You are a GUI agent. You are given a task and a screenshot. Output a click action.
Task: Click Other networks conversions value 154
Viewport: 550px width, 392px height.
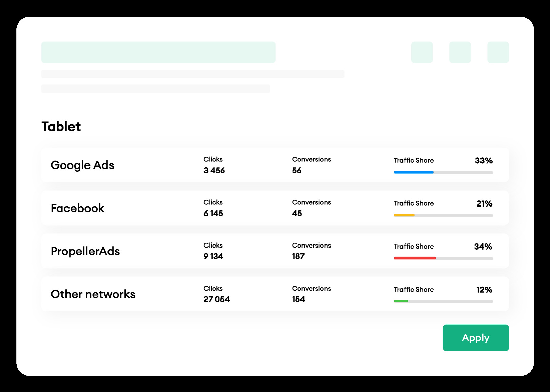[298, 299]
